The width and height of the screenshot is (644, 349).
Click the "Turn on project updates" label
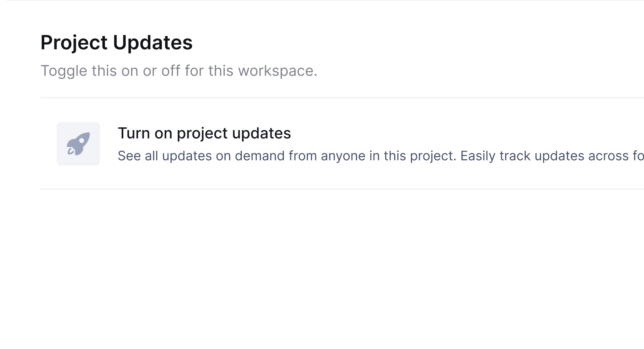pos(204,133)
